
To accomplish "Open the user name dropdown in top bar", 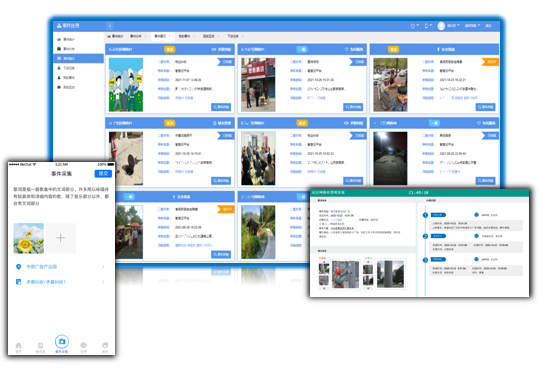I will click(453, 26).
